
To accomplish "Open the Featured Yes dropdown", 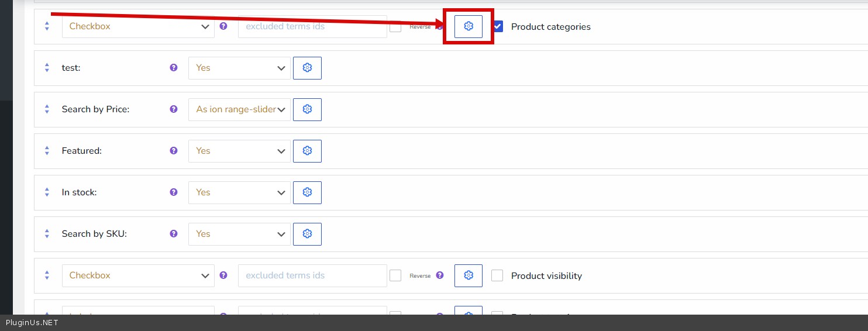I will pyautogui.click(x=239, y=151).
